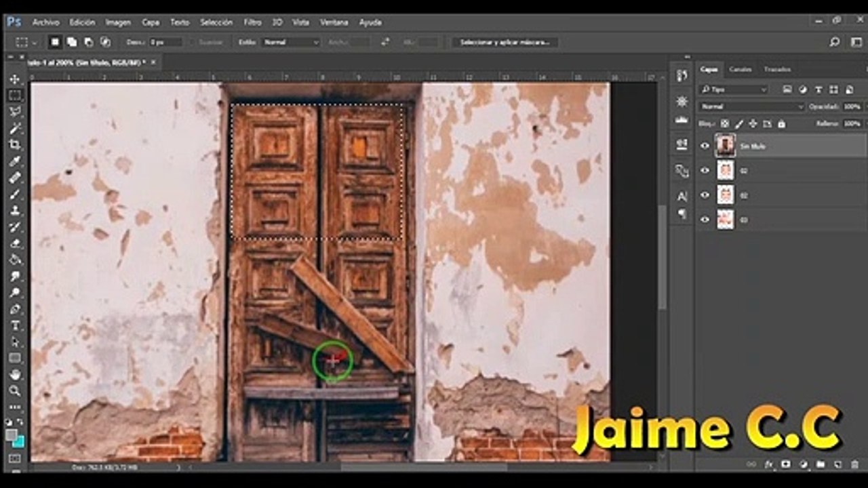
Task: Select the Eraser tool
Action: coord(14,243)
